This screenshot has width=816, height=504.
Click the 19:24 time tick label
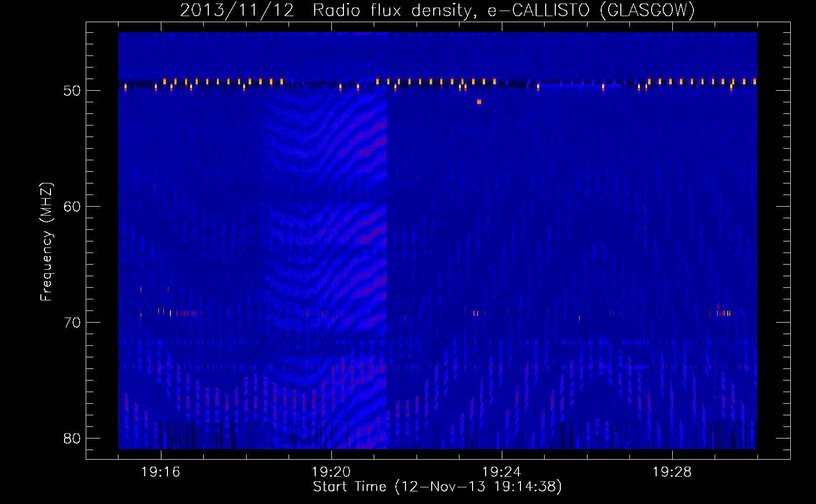[x=502, y=472]
